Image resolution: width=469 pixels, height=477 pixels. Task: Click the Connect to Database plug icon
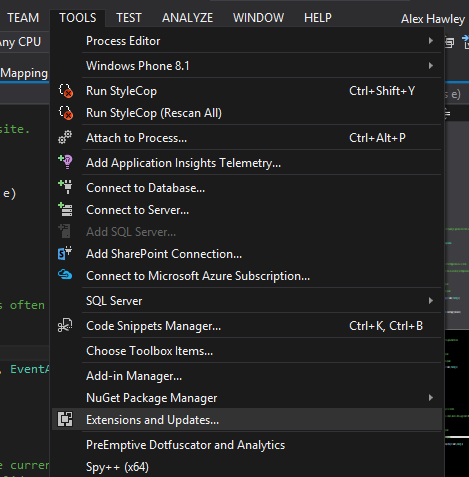[x=65, y=187]
